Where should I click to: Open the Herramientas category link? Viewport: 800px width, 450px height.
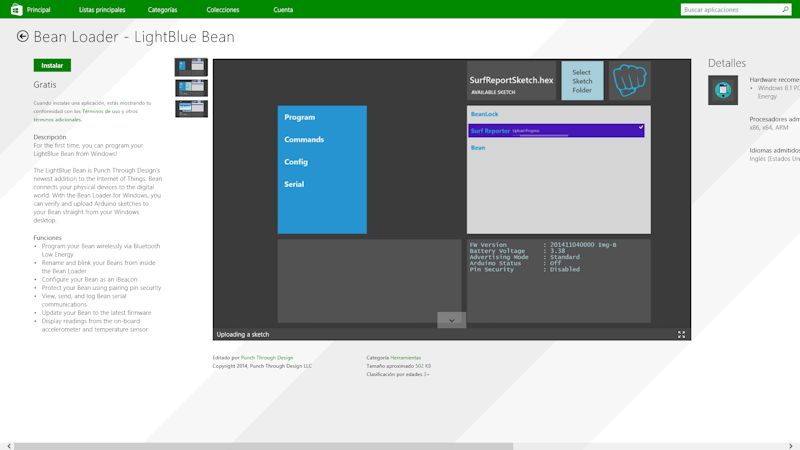pos(406,358)
